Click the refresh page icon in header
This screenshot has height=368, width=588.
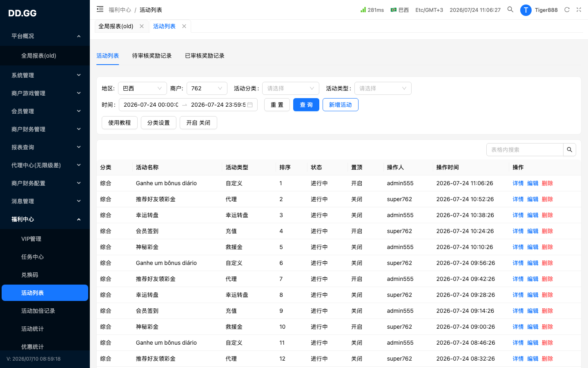pyautogui.click(x=567, y=9)
